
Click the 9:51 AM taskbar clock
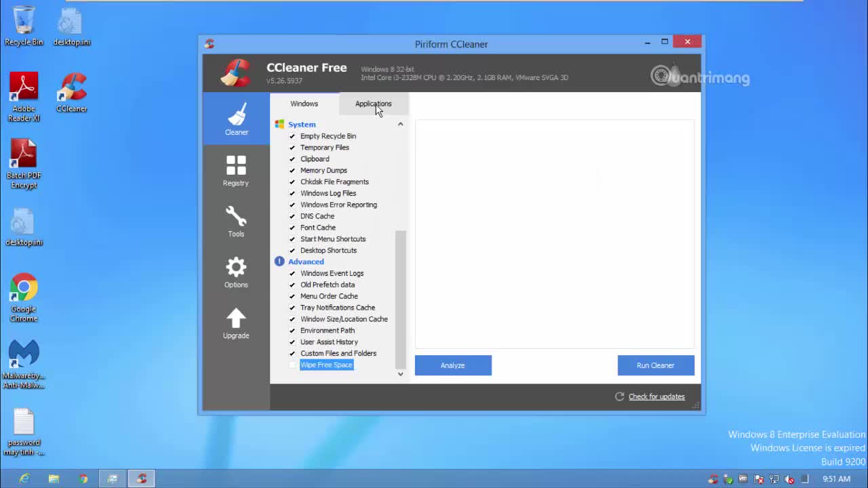click(x=836, y=479)
